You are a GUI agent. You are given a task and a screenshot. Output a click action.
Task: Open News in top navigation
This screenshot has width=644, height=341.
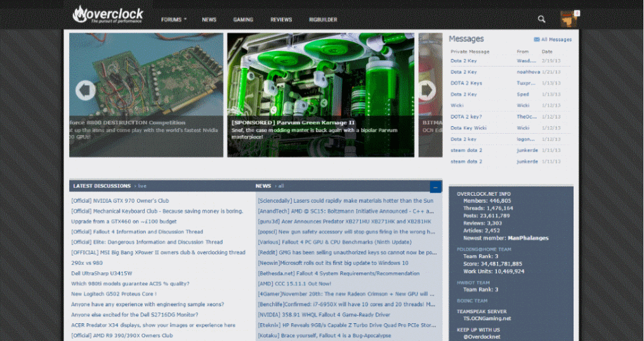coord(209,20)
